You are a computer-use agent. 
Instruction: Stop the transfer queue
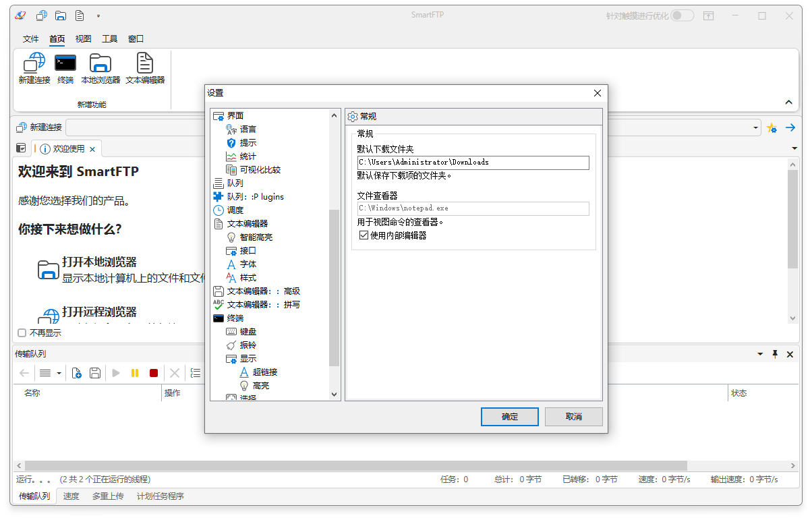click(x=153, y=373)
